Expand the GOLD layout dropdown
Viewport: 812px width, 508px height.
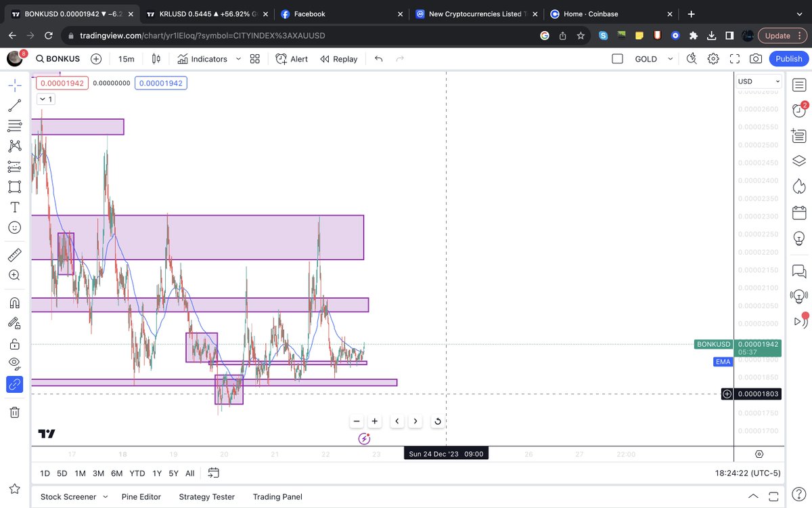[672, 59]
